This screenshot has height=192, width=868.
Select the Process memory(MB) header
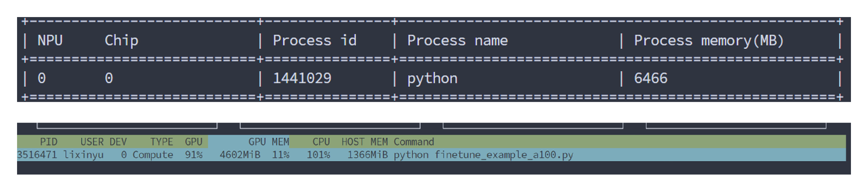coord(709,41)
